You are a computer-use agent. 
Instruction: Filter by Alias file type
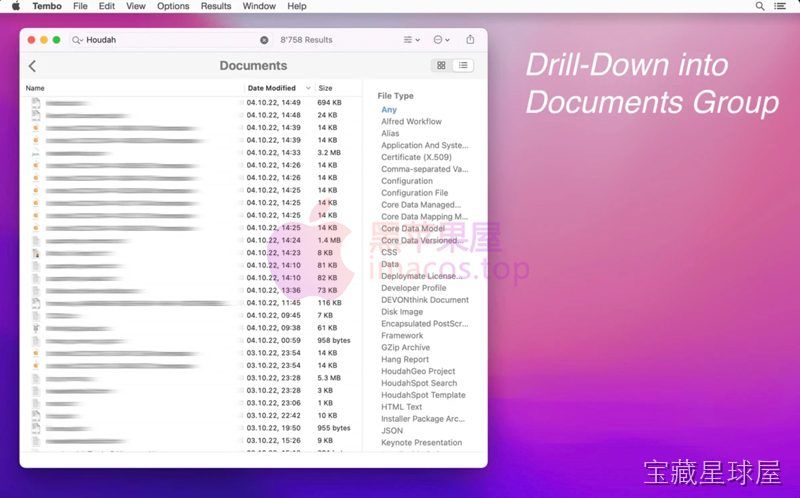390,133
